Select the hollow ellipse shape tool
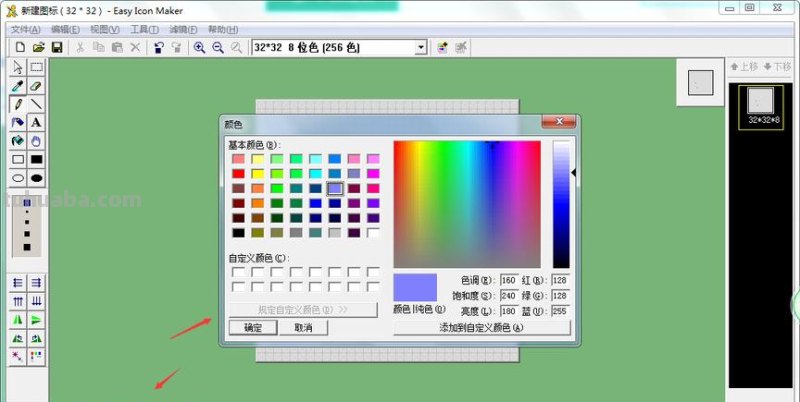The image size is (800, 402). pyautogui.click(x=18, y=178)
